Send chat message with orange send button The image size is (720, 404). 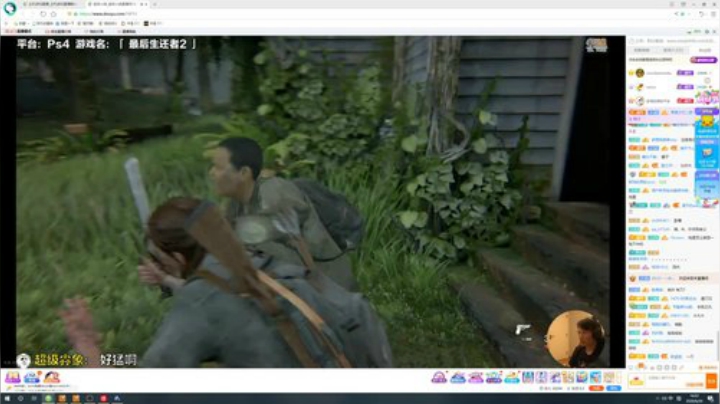coord(712,381)
